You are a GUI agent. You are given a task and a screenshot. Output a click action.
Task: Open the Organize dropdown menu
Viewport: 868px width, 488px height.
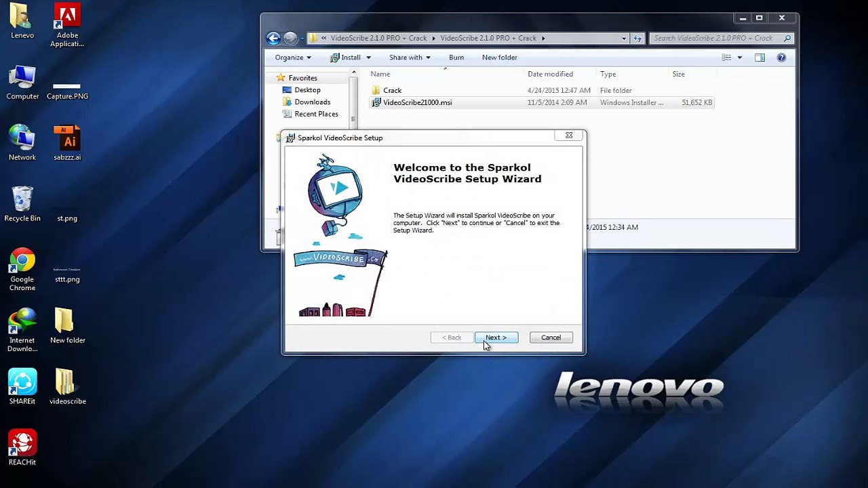[x=293, y=58]
